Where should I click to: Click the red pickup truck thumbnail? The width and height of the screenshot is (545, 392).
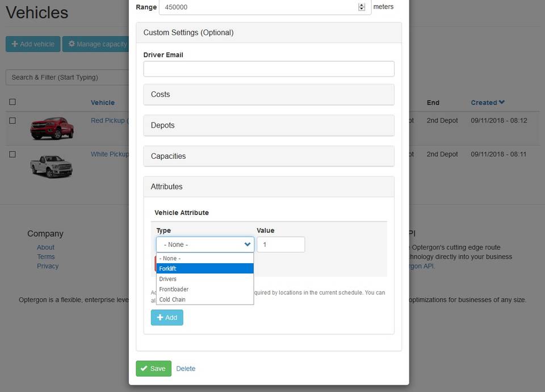(x=52, y=128)
